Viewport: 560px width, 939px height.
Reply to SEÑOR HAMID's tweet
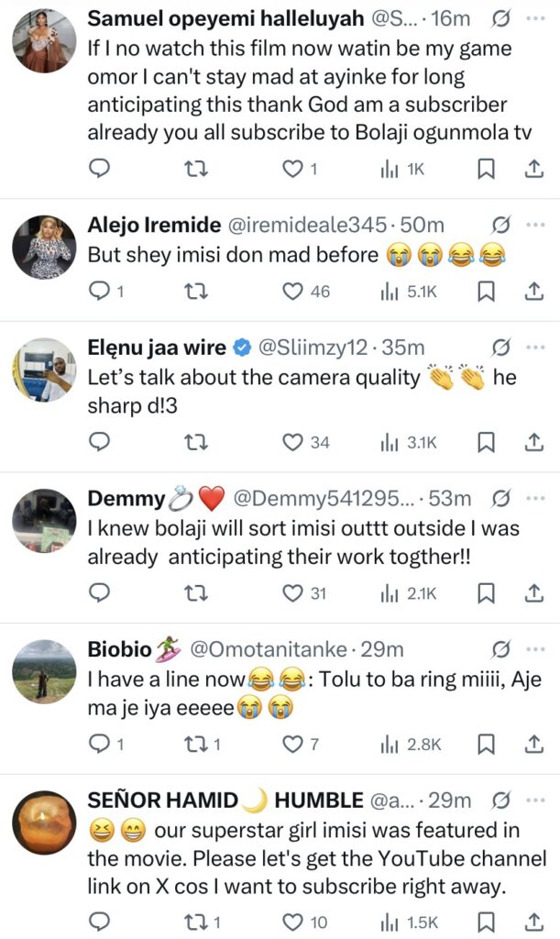(100, 920)
